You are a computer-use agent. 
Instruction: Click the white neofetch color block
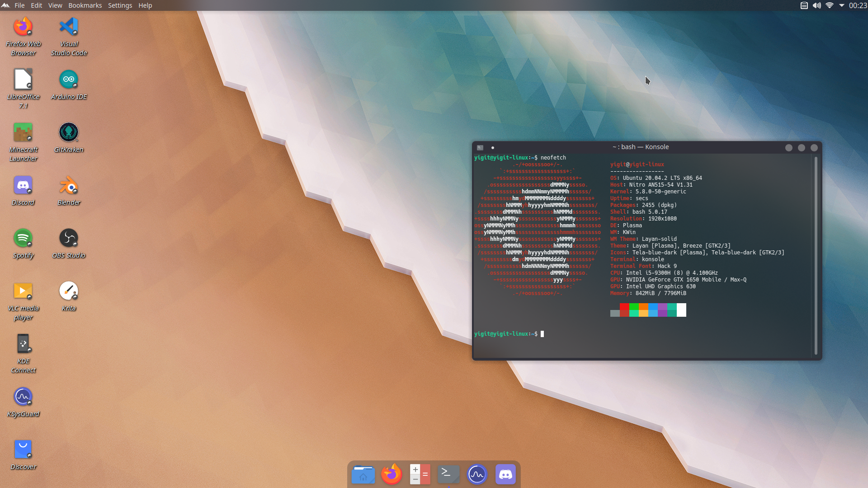[681, 310]
